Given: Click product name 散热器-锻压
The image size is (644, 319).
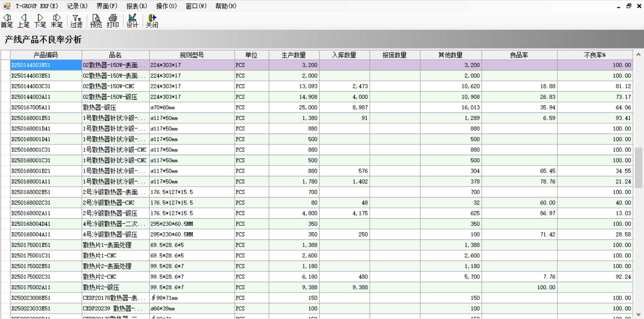Looking at the screenshot, I should click(x=116, y=107).
